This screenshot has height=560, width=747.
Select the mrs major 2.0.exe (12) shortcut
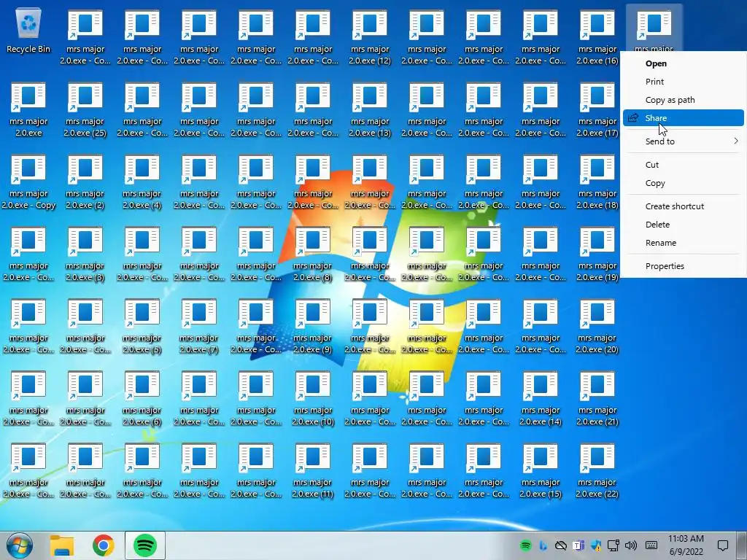[370, 38]
